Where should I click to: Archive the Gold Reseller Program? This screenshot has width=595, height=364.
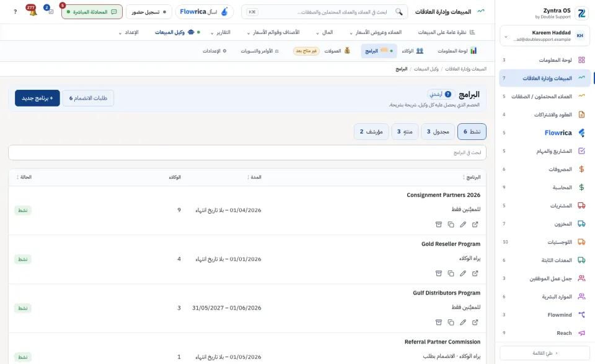[439, 274]
